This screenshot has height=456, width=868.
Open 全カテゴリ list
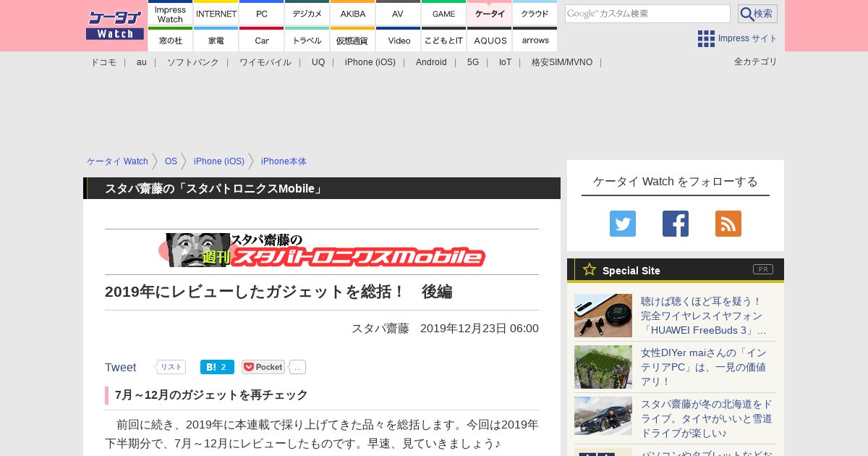pos(755,62)
